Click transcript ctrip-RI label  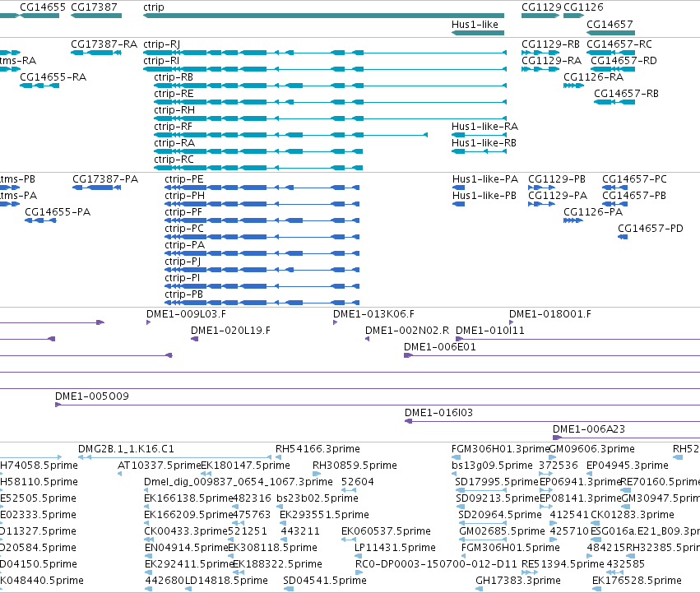161,61
